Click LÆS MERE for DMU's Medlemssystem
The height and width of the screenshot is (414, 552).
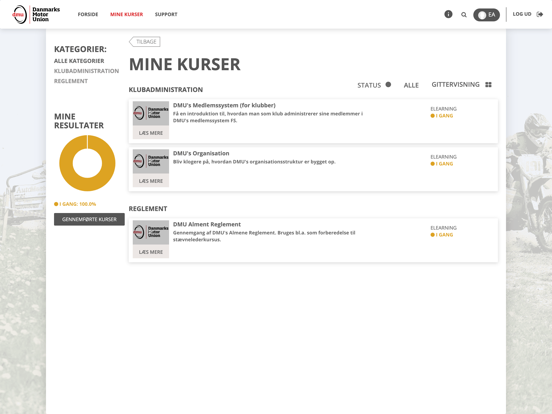coord(151,133)
